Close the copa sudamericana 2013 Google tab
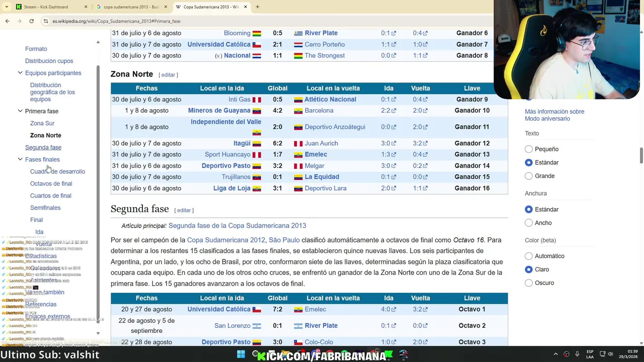The height and width of the screenshot is (362, 644). (166, 7)
